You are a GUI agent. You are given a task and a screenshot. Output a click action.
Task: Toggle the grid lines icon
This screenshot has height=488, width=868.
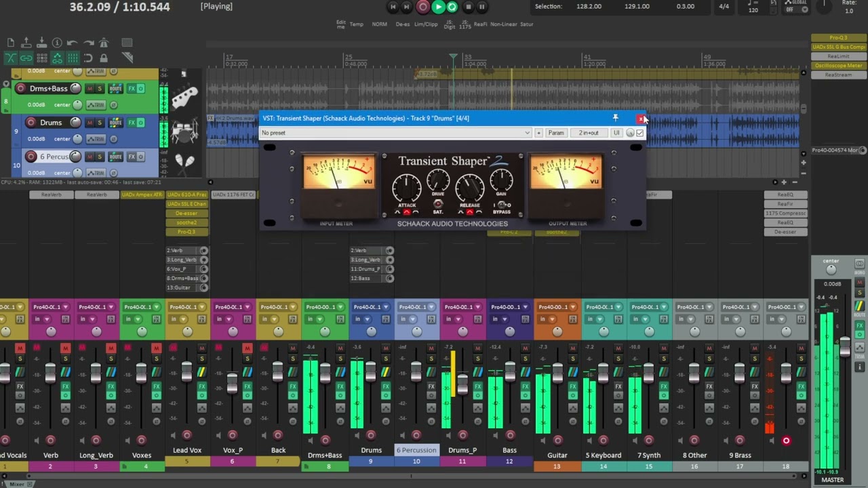pos(73,58)
